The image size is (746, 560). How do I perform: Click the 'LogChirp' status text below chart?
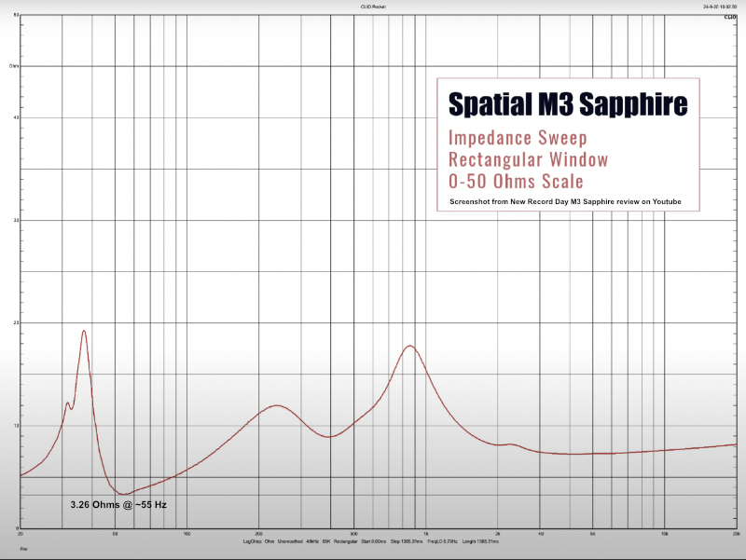click(x=252, y=541)
